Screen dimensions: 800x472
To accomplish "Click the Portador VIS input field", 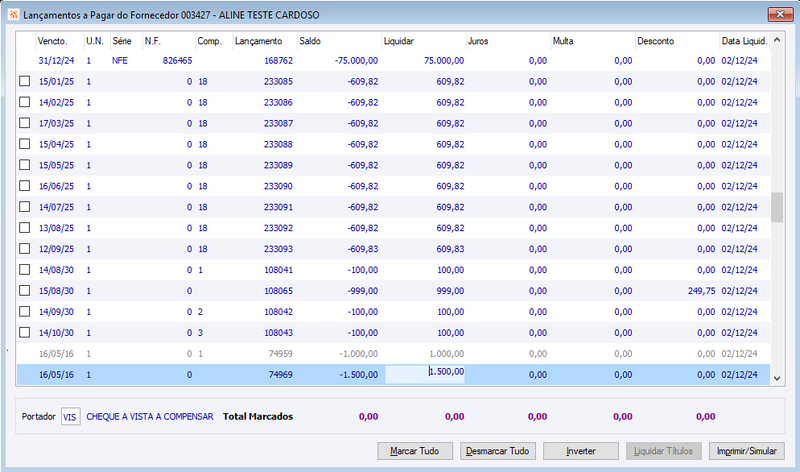I will [x=70, y=417].
